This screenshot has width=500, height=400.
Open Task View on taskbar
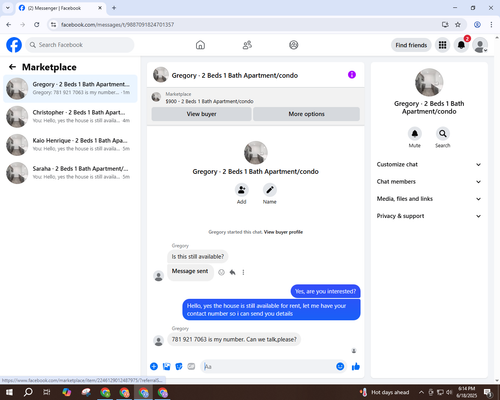[47, 392]
